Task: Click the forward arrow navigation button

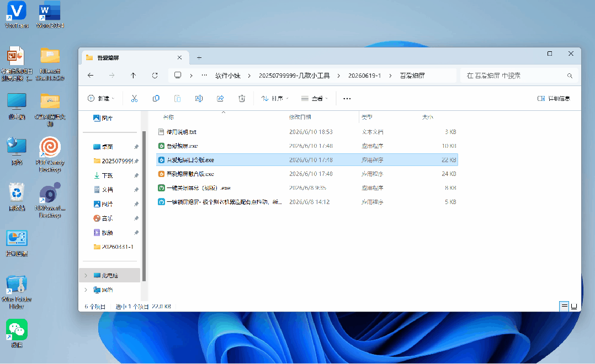Action: [111, 76]
